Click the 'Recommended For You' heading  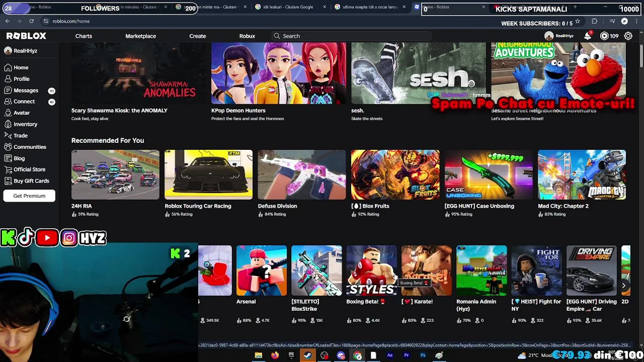pyautogui.click(x=108, y=141)
